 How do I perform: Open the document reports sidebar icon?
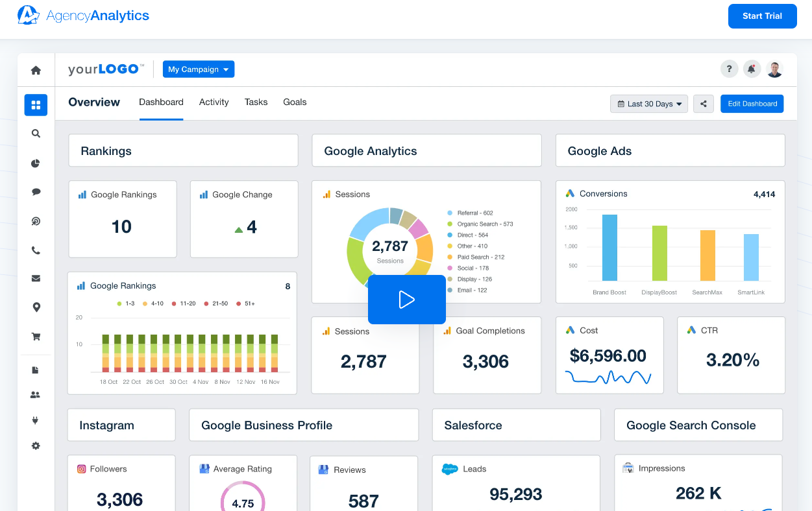pos(36,370)
